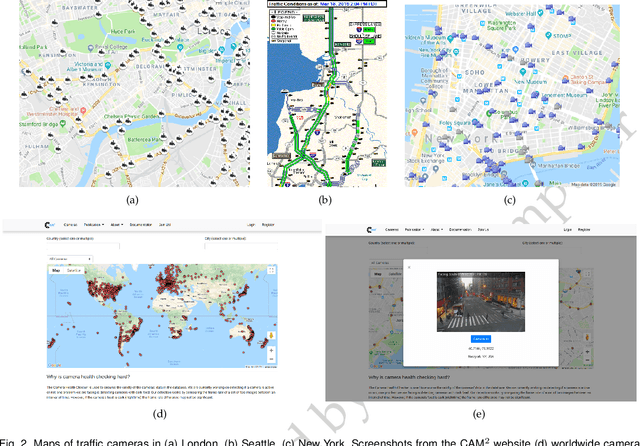This screenshot has height=446, width=640.
Task: Click the EAST VILLAGE label on the New York map
Action: tap(577, 53)
